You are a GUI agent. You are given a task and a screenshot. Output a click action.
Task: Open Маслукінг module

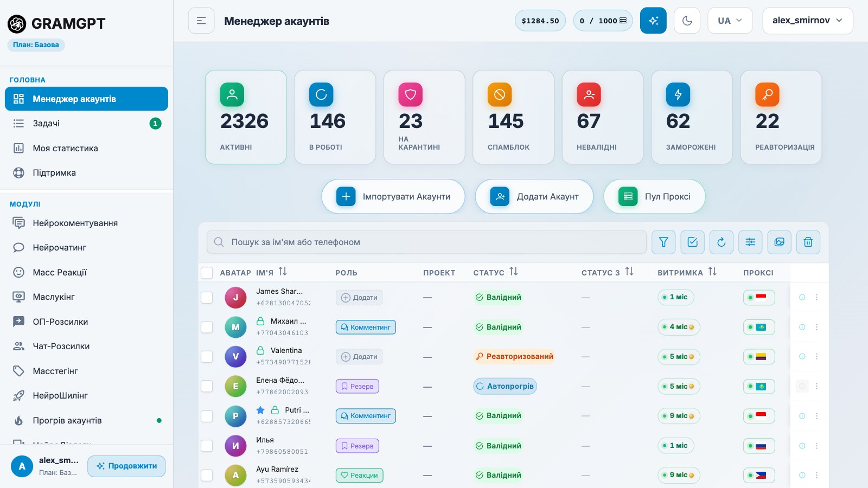pyautogui.click(x=86, y=297)
